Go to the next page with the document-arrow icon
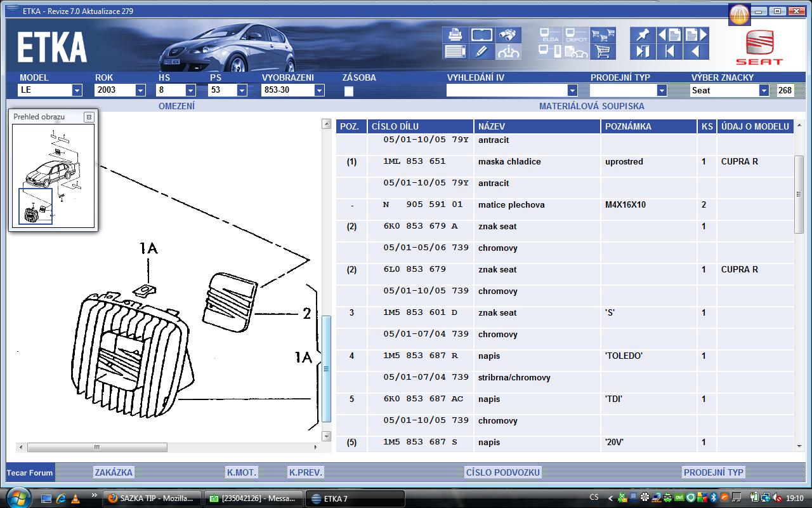 click(696, 35)
